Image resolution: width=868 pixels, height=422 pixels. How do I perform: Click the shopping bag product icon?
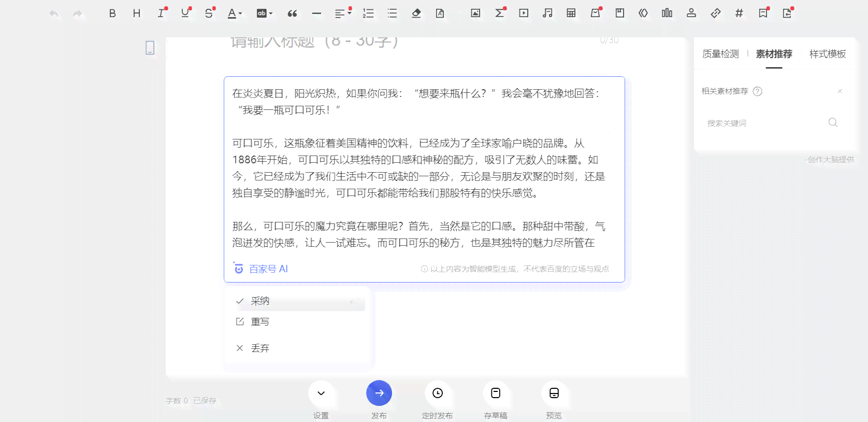tap(596, 13)
